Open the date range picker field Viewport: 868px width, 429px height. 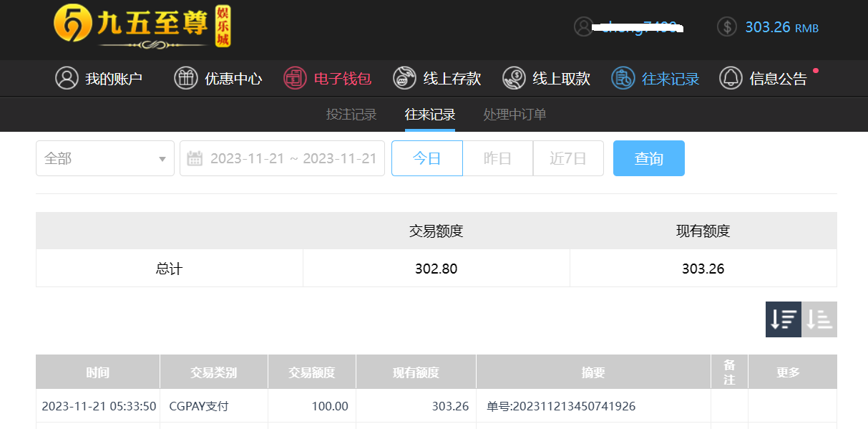pyautogui.click(x=282, y=158)
